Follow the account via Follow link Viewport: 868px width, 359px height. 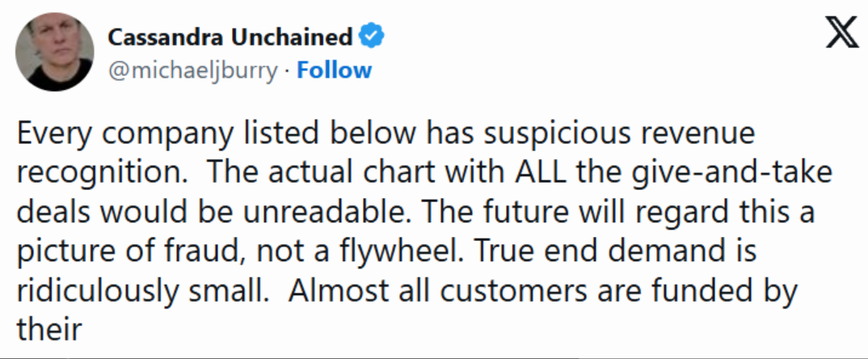coord(334,70)
